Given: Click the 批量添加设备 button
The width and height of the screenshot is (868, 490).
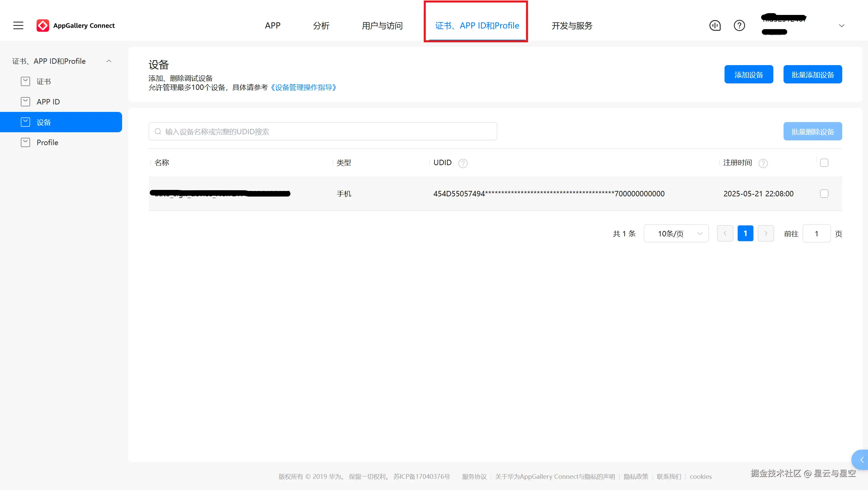Looking at the screenshot, I should [812, 75].
